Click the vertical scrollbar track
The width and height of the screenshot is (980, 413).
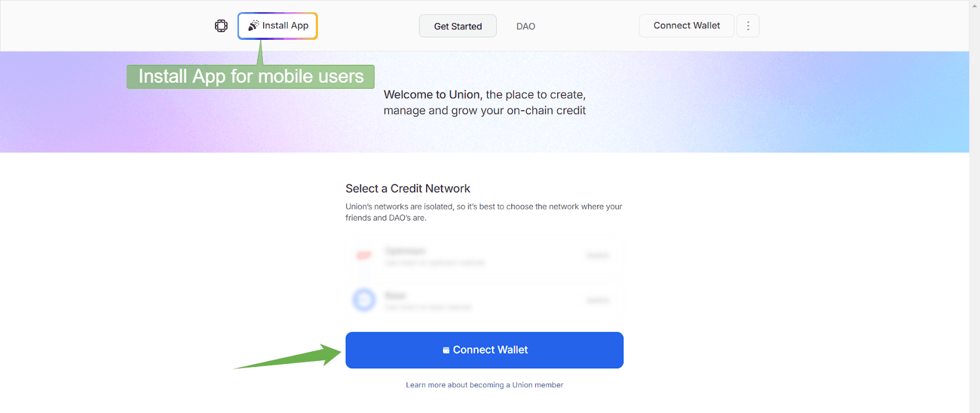[x=974, y=208]
